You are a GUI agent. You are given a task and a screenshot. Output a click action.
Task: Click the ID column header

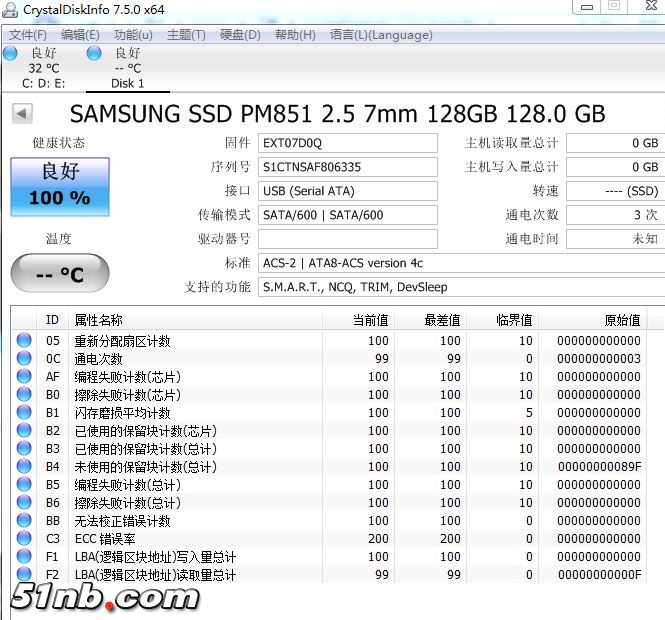[x=52, y=320]
